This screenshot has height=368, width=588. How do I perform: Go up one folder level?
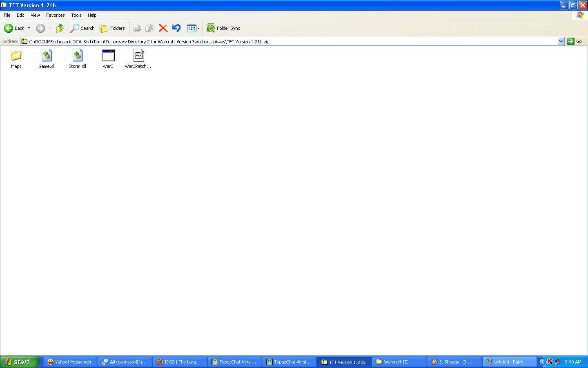60,28
